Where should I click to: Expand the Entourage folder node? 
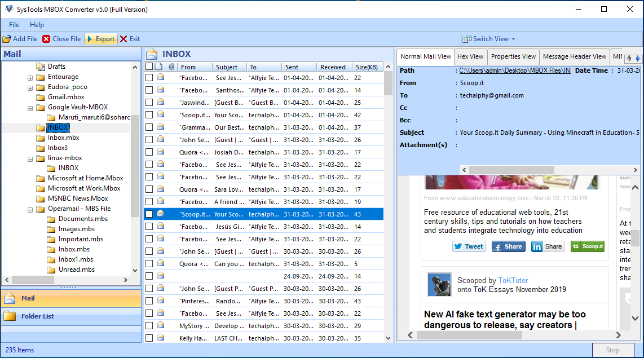coord(30,78)
